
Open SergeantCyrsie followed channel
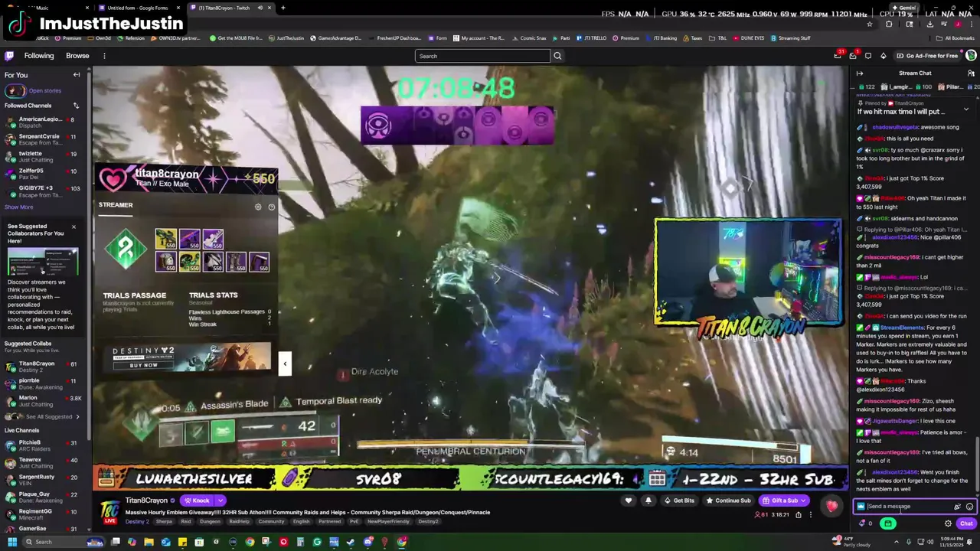pyautogui.click(x=43, y=139)
